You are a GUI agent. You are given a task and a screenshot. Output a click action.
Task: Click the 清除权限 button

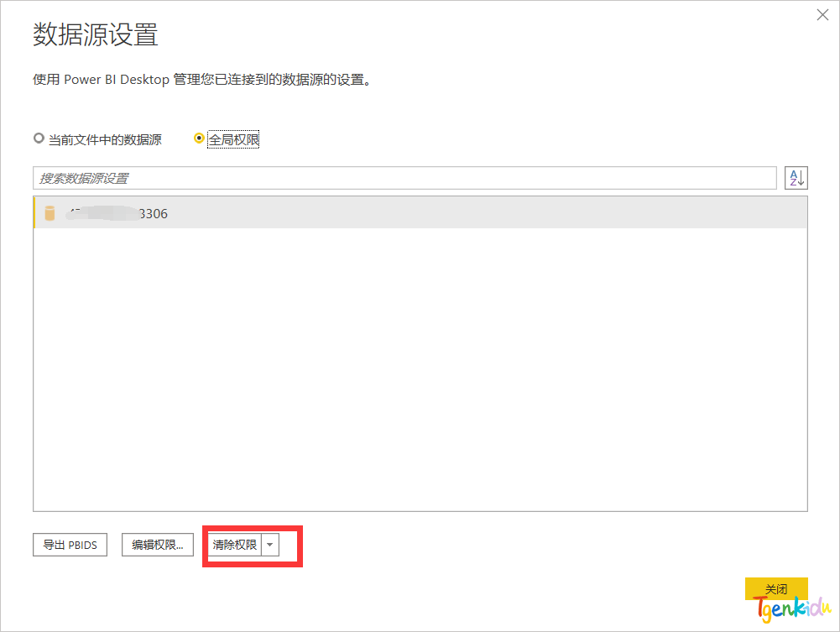click(235, 545)
